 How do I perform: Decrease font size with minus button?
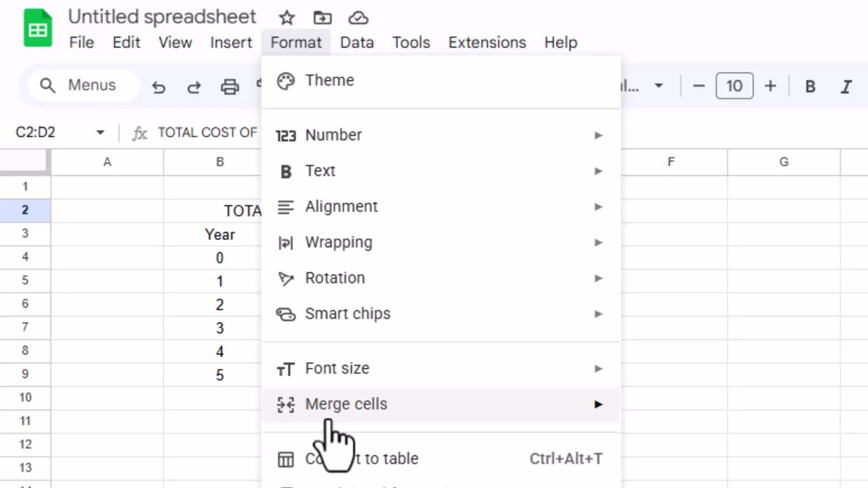point(699,86)
